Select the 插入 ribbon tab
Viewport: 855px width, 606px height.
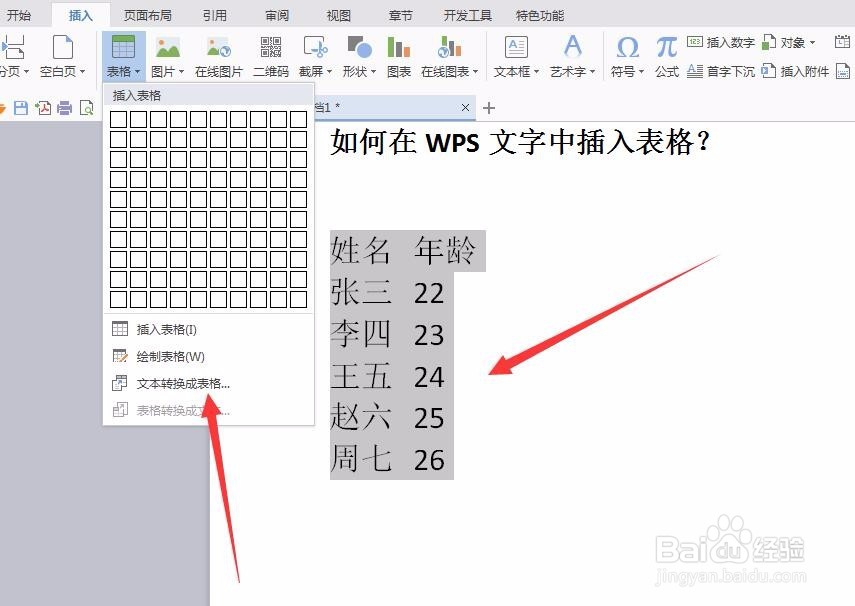(x=81, y=15)
